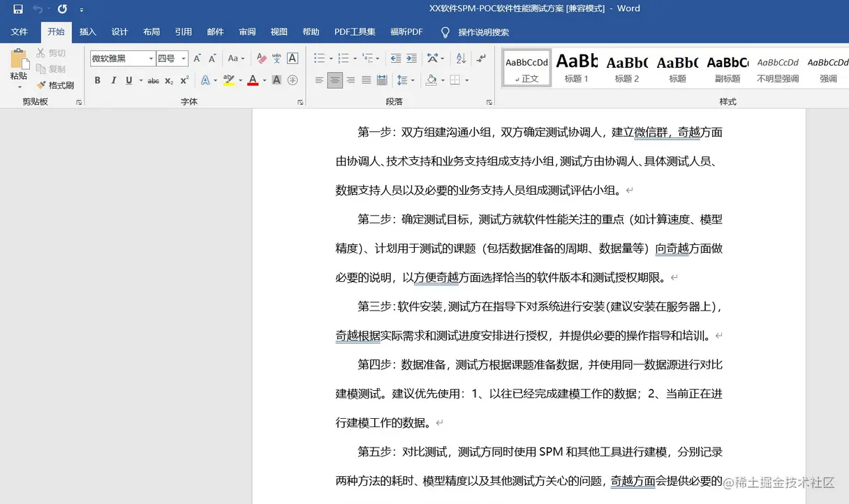Click the Character Border icon
This screenshot has height=504, width=849.
coord(293,59)
